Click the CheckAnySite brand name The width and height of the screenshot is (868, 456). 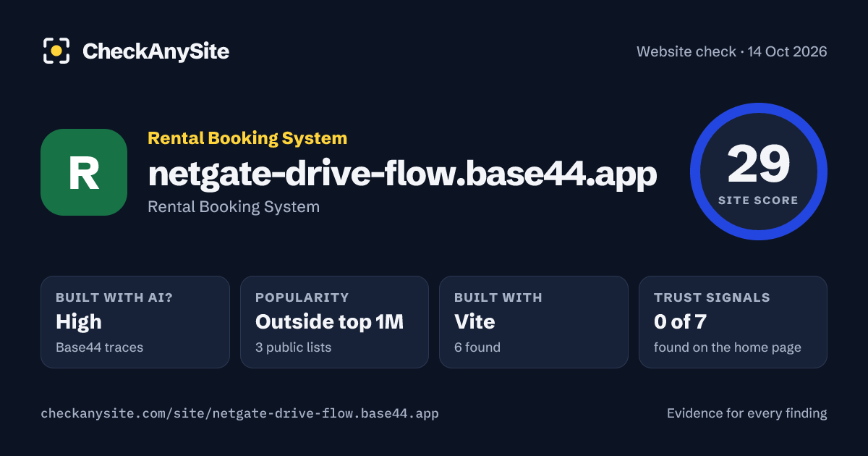tap(156, 51)
